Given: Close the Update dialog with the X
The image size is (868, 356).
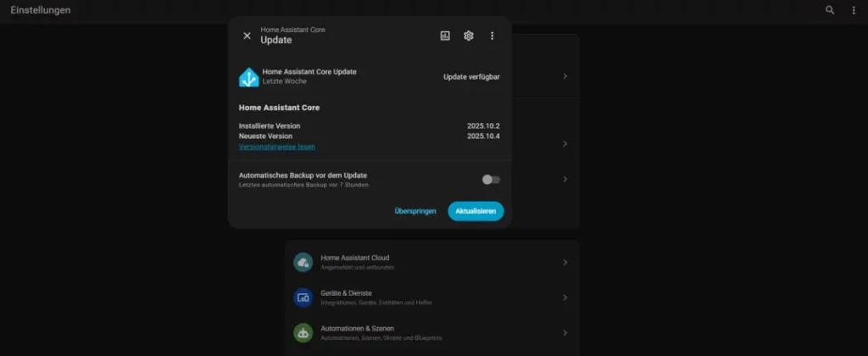Looking at the screenshot, I should (x=247, y=36).
